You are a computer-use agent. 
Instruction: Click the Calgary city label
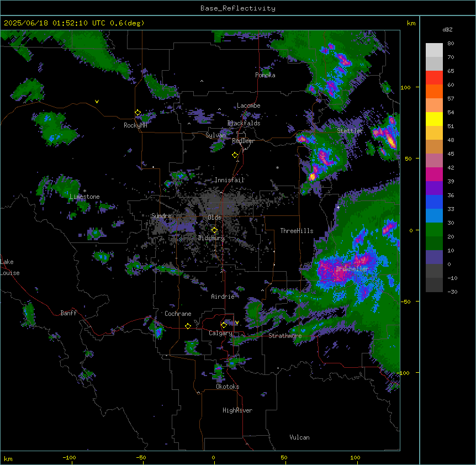pyautogui.click(x=220, y=333)
